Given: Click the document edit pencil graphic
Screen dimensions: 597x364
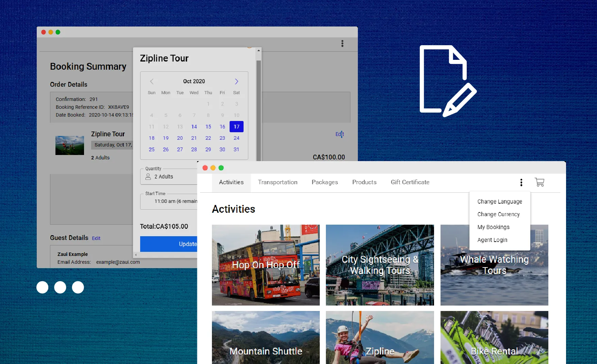Looking at the screenshot, I should point(448,81).
